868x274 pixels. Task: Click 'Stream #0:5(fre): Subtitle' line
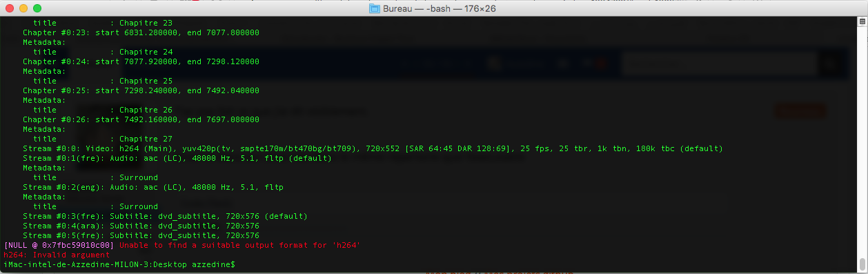141,235
